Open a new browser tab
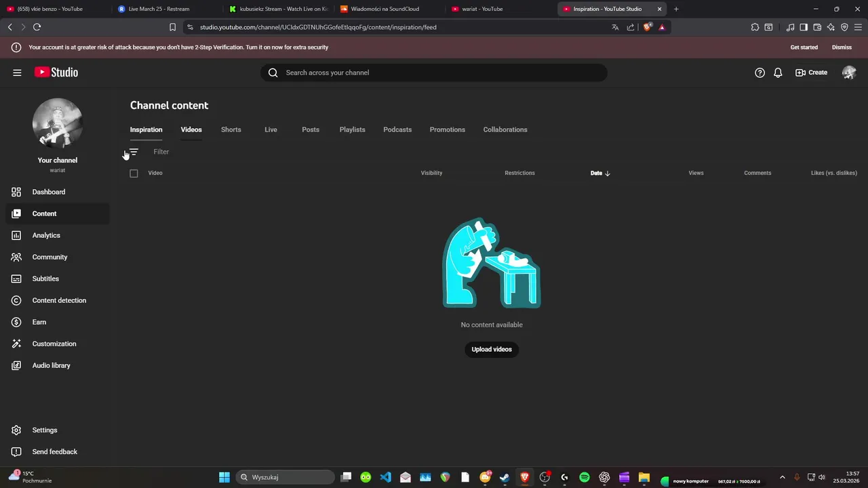This screenshot has width=868, height=488. click(x=676, y=9)
